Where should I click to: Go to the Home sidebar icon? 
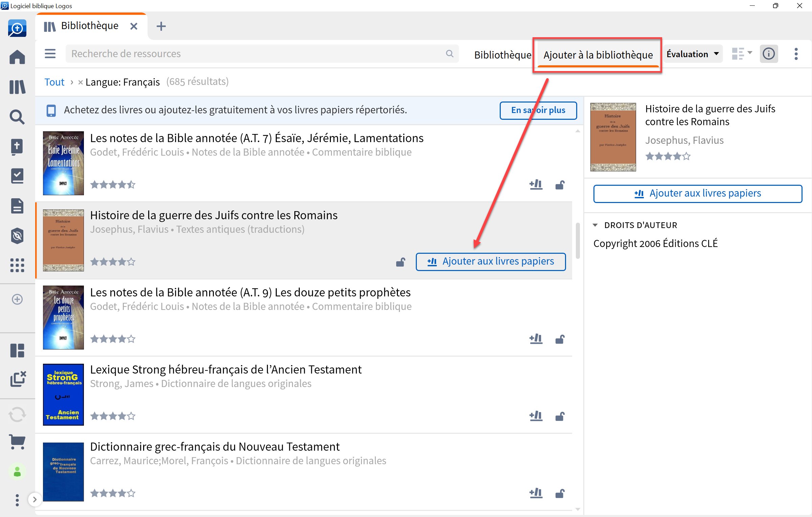click(x=17, y=57)
